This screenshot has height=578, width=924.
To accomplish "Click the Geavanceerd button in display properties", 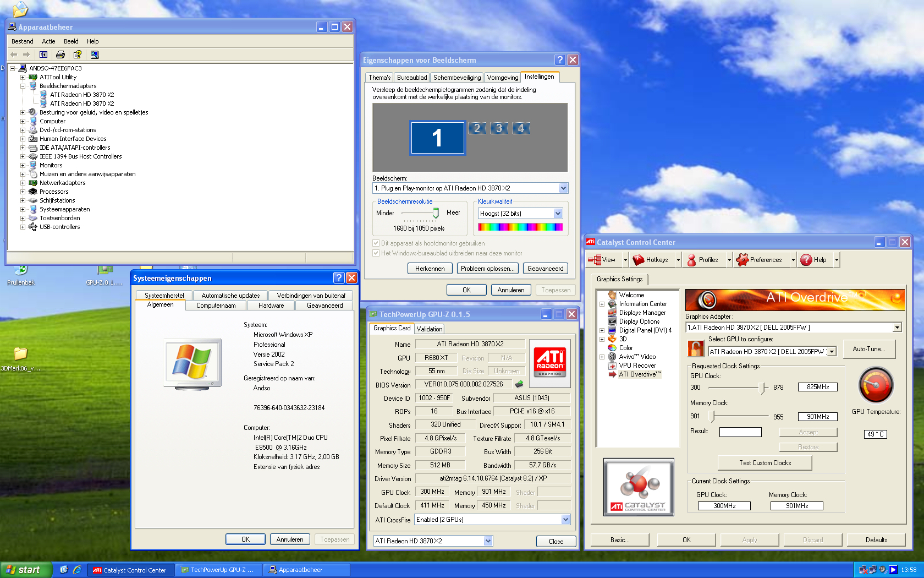I will 546,269.
